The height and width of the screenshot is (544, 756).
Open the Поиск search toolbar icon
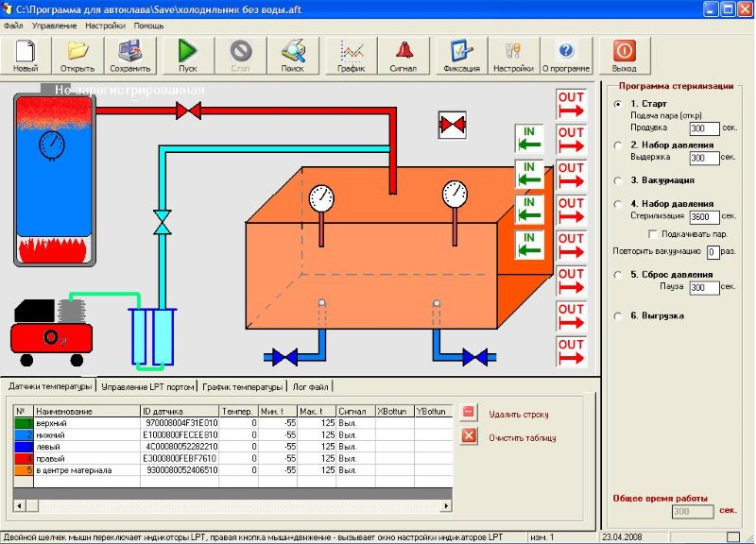click(293, 51)
